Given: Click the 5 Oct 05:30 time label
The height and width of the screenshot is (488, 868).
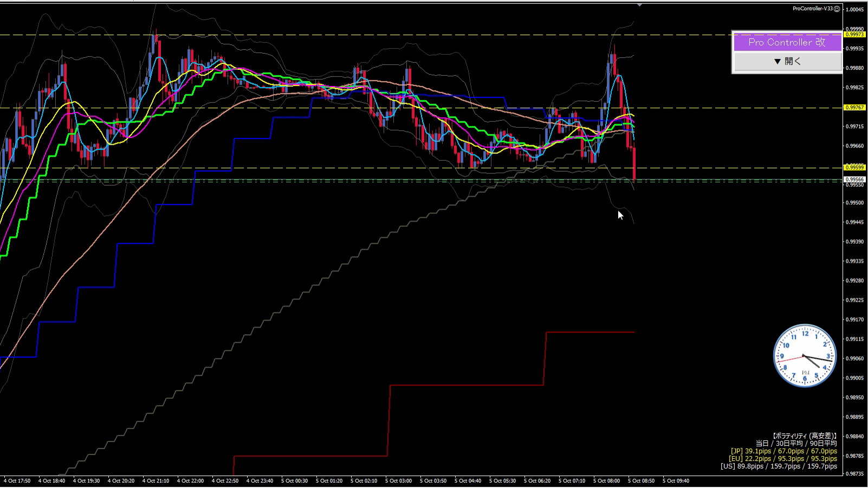Looking at the screenshot, I should tap(502, 481).
